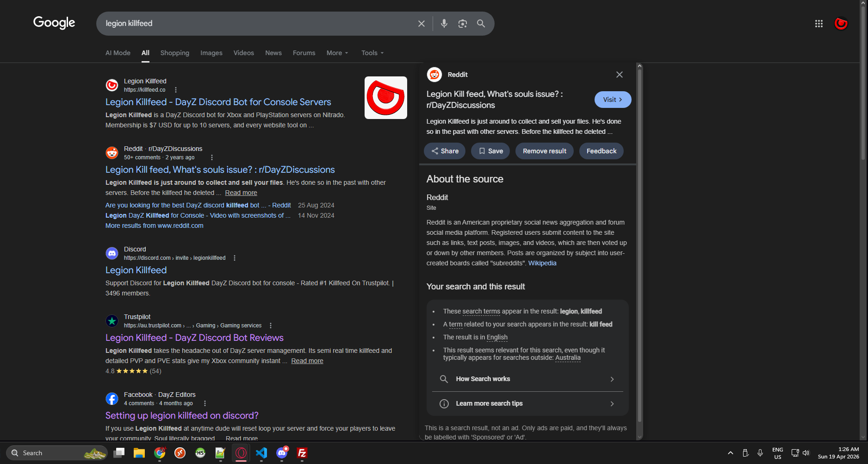Start a voice search with the microphone
Viewport: 868px width, 464px height.
click(444, 24)
